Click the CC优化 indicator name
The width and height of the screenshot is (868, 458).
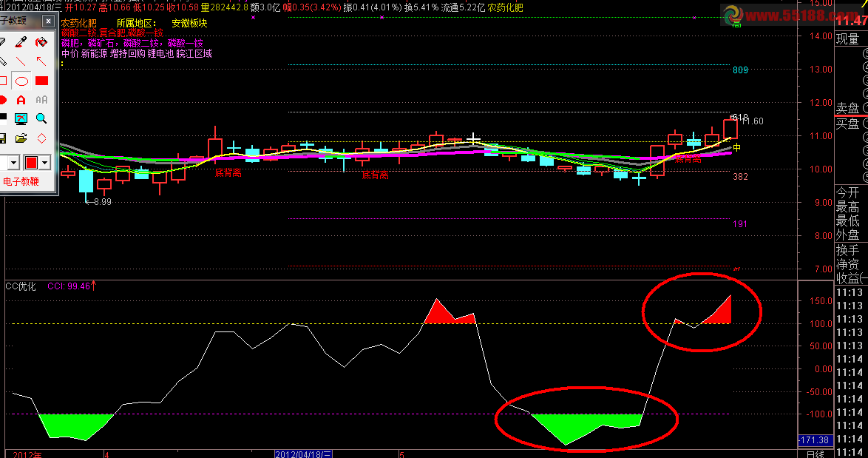pyautogui.click(x=21, y=286)
